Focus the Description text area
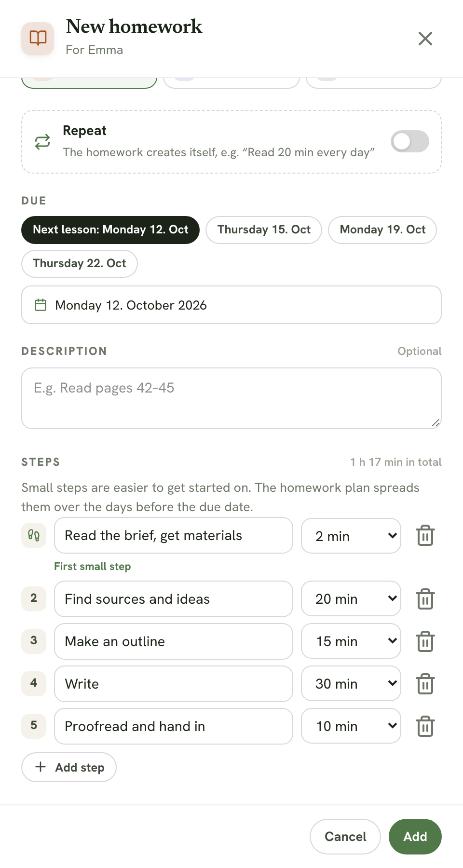The image size is (463, 868). point(231,398)
